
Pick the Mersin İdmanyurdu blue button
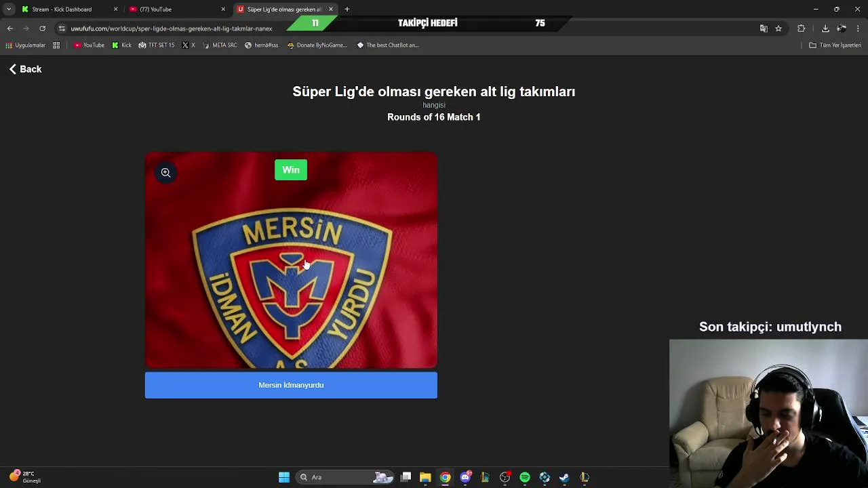[291, 385]
